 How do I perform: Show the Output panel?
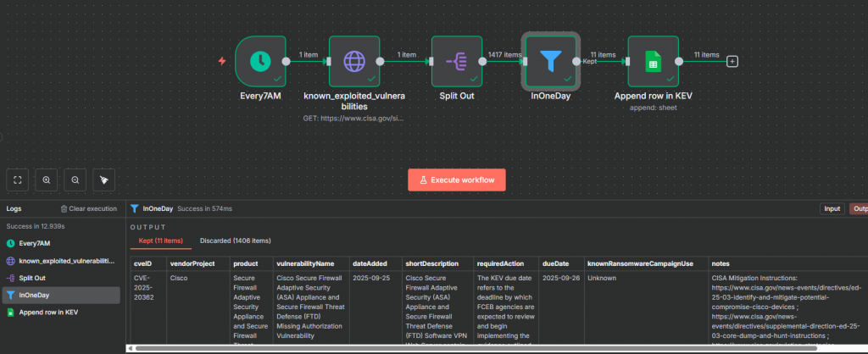[859, 209]
